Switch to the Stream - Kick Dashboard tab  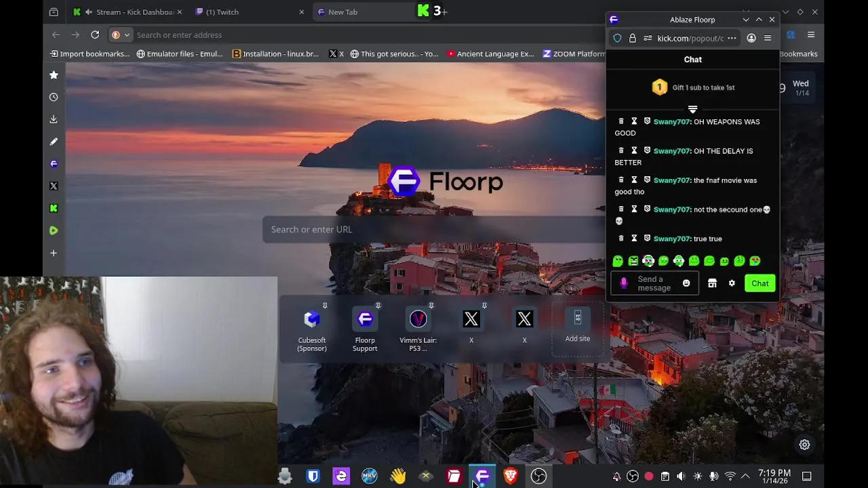[x=127, y=12]
